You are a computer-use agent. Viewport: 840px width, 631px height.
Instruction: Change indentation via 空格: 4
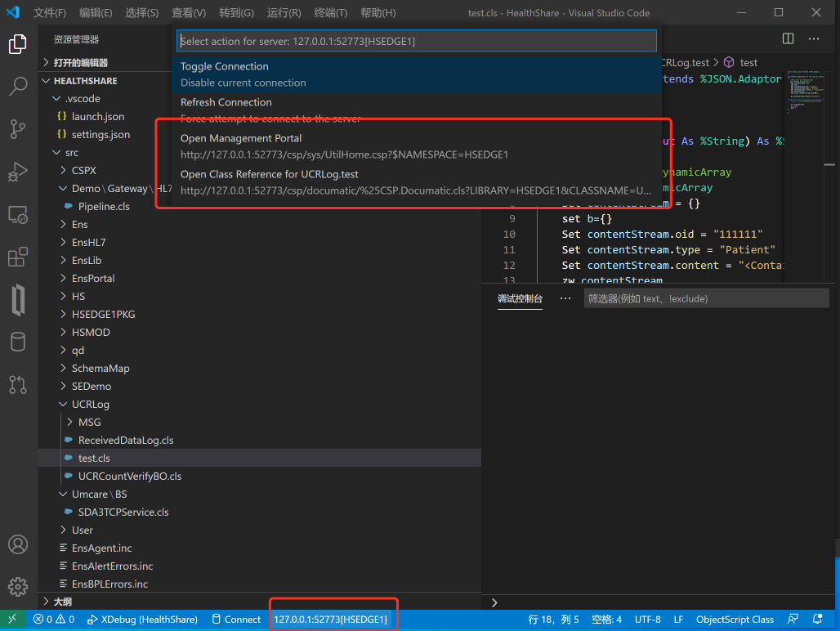pos(606,620)
